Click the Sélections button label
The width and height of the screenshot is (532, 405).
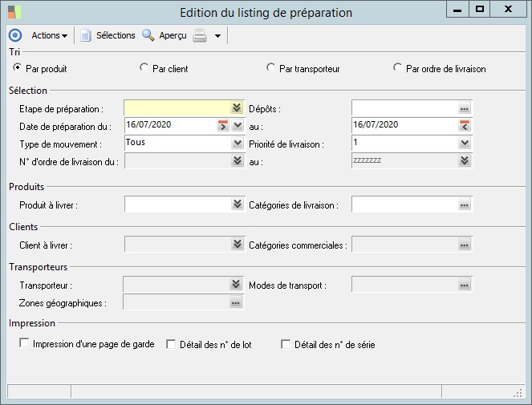pyautogui.click(x=116, y=35)
